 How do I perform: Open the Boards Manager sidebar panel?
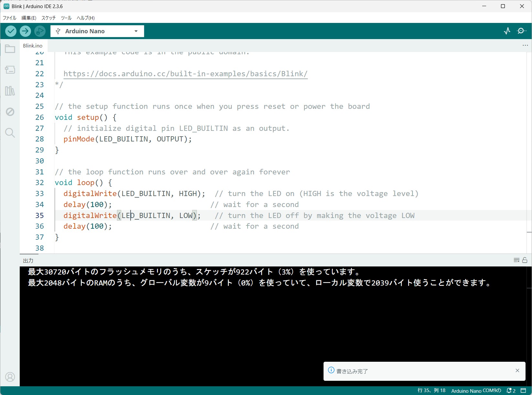pyautogui.click(x=10, y=70)
